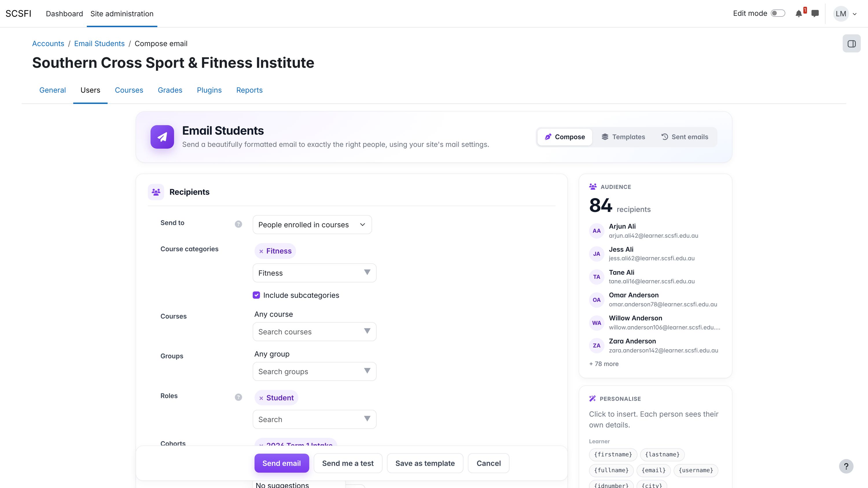Click the Send email button
Viewport: 868px width, 488px height.
point(281,463)
